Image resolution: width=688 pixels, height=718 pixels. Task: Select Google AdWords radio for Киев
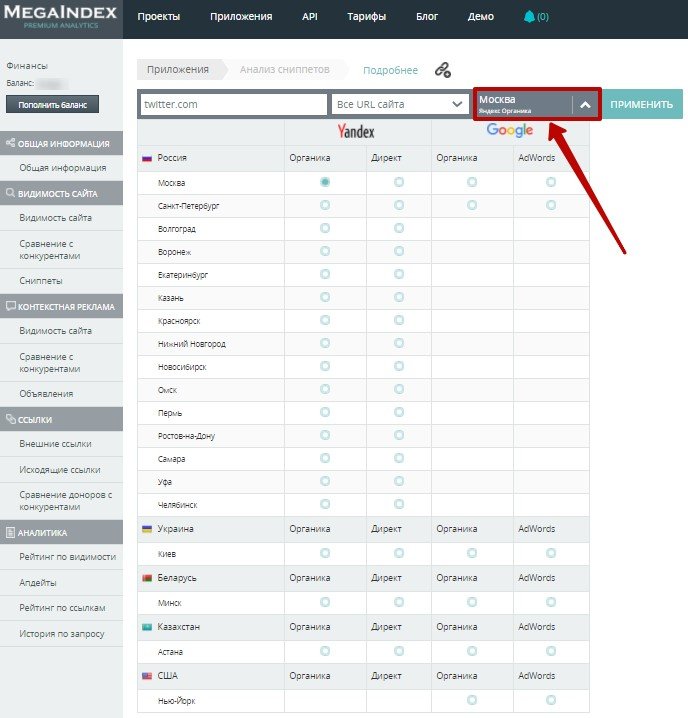coord(551,552)
